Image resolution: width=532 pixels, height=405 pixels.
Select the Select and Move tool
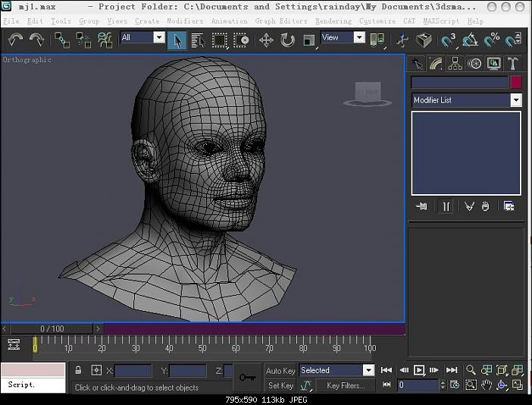(266, 39)
